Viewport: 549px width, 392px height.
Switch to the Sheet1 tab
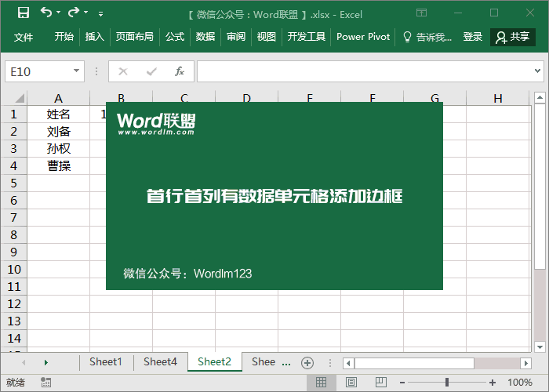coord(105,361)
